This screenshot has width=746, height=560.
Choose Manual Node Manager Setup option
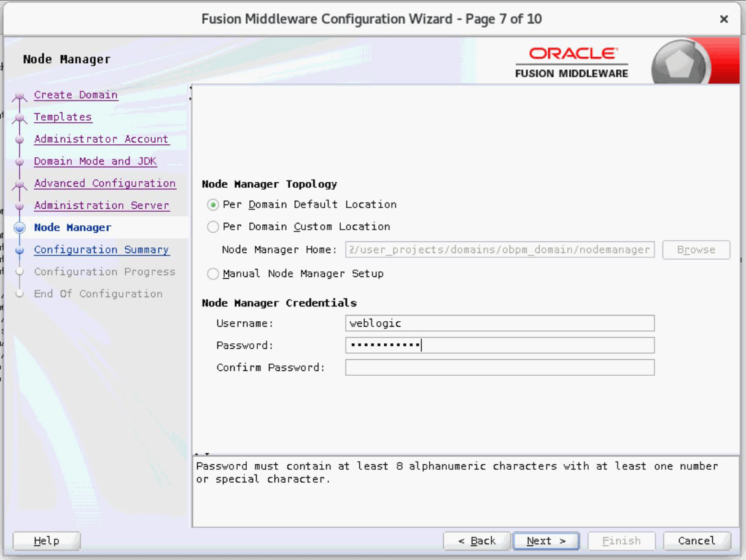213,274
